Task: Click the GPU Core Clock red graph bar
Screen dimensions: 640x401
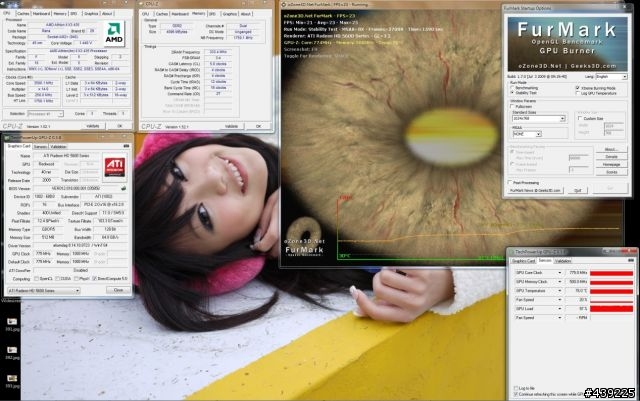Action: click(x=611, y=273)
